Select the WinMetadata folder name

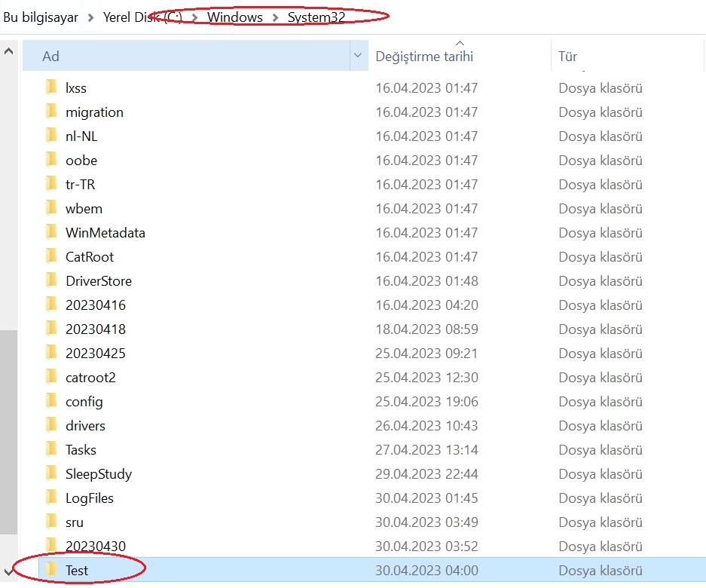105,233
